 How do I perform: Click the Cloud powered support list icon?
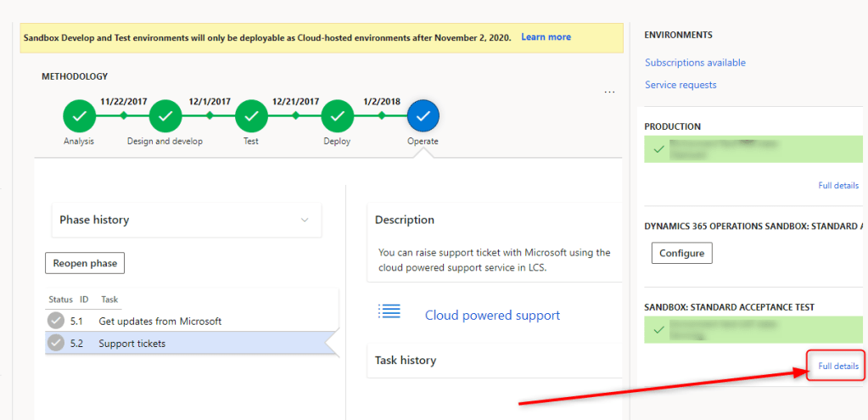pyautogui.click(x=389, y=311)
